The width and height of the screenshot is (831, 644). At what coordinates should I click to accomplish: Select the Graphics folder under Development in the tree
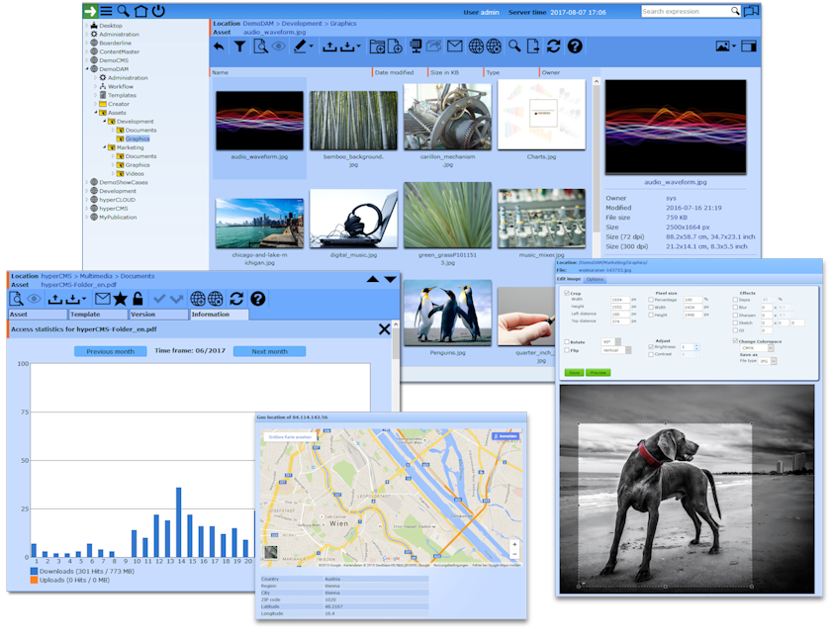click(138, 138)
